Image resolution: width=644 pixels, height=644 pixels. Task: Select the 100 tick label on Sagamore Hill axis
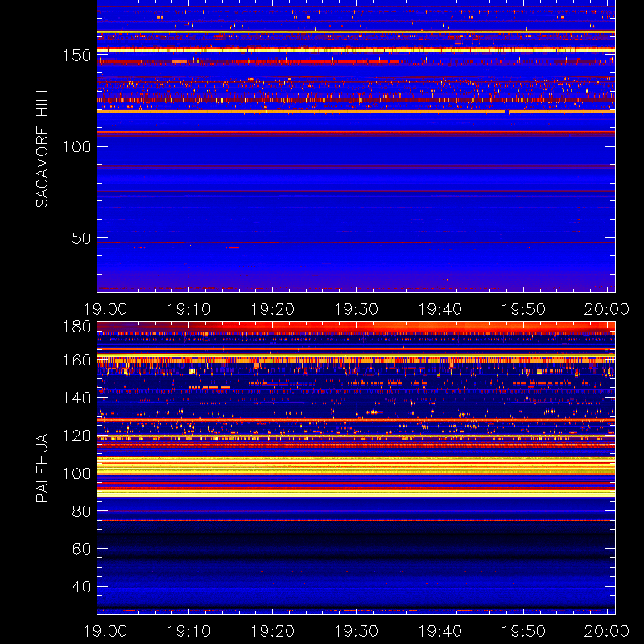tap(76, 147)
